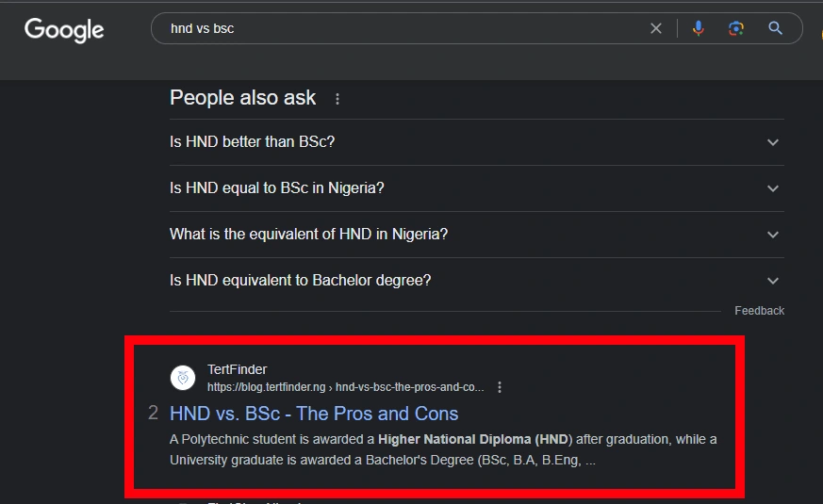Expand "Is HND equivalent to Bachelor degree?"
Image resolution: width=823 pixels, height=504 pixels.
click(300, 281)
